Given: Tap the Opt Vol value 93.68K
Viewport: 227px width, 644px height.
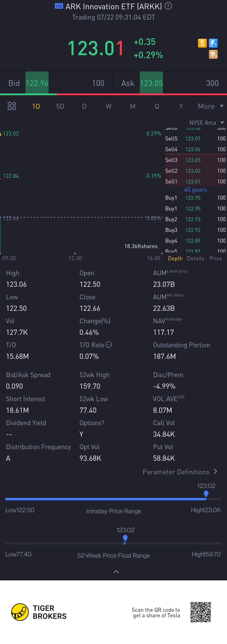Looking at the screenshot, I should coord(90,458).
